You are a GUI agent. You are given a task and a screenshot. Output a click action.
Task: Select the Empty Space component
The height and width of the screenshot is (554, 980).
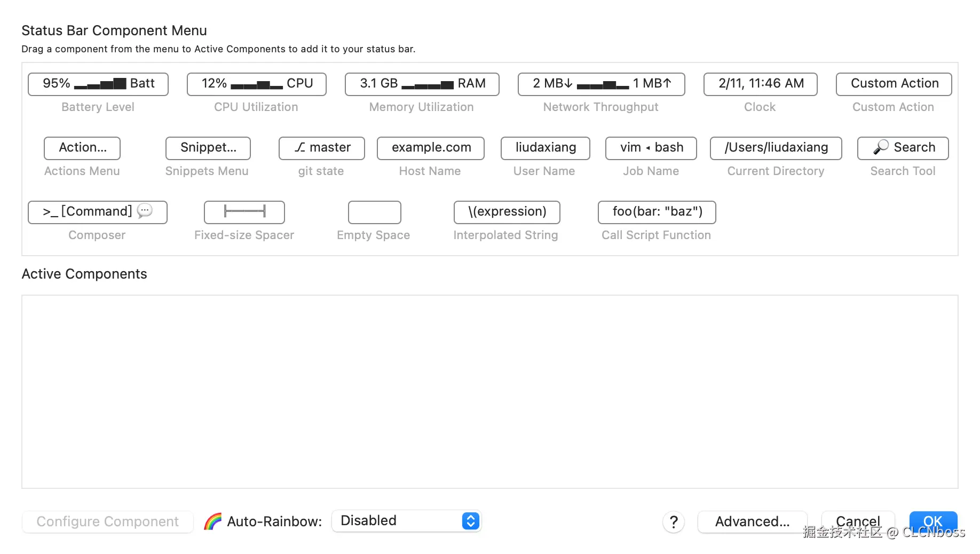pos(375,212)
